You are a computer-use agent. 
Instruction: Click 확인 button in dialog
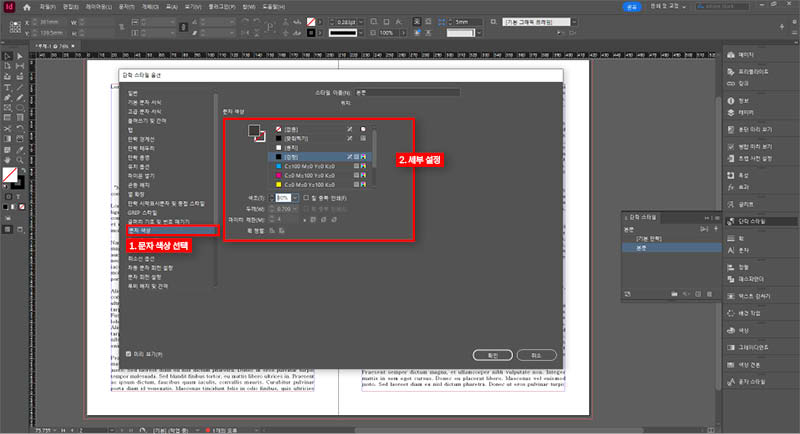(492, 355)
